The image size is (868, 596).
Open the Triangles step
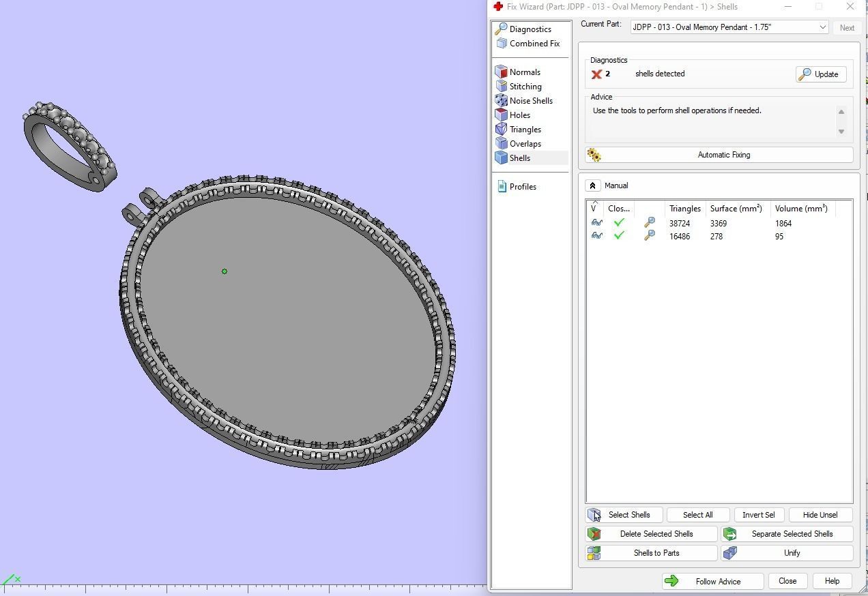click(x=525, y=130)
